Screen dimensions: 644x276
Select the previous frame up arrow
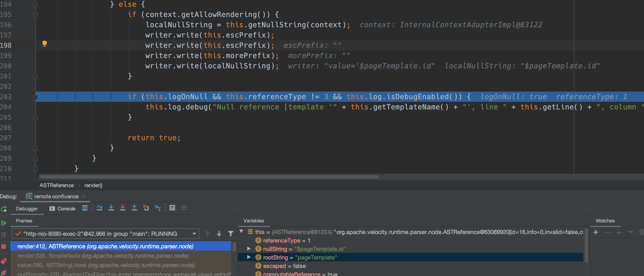pyautogui.click(x=207, y=234)
